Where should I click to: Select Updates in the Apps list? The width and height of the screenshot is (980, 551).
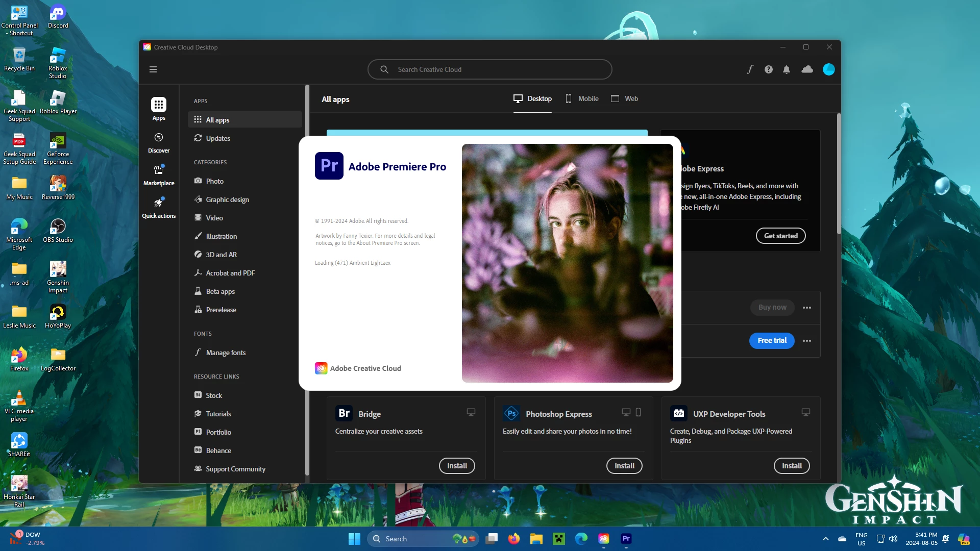218,138
